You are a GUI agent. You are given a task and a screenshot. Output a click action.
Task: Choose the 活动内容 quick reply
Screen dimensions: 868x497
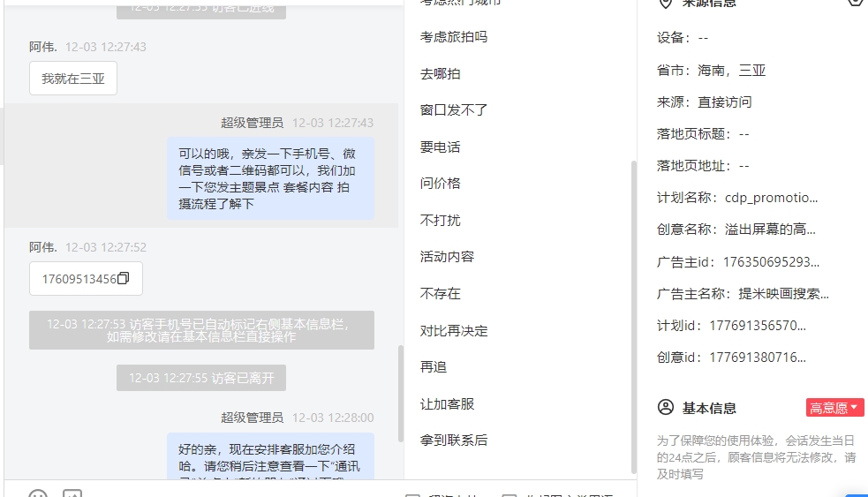[x=447, y=257]
